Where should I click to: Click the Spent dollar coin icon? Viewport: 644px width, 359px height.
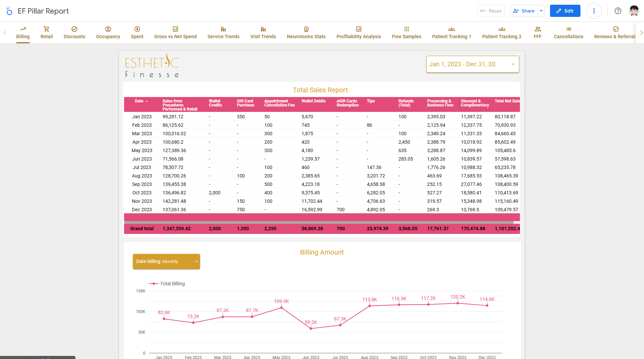pyautogui.click(x=137, y=29)
